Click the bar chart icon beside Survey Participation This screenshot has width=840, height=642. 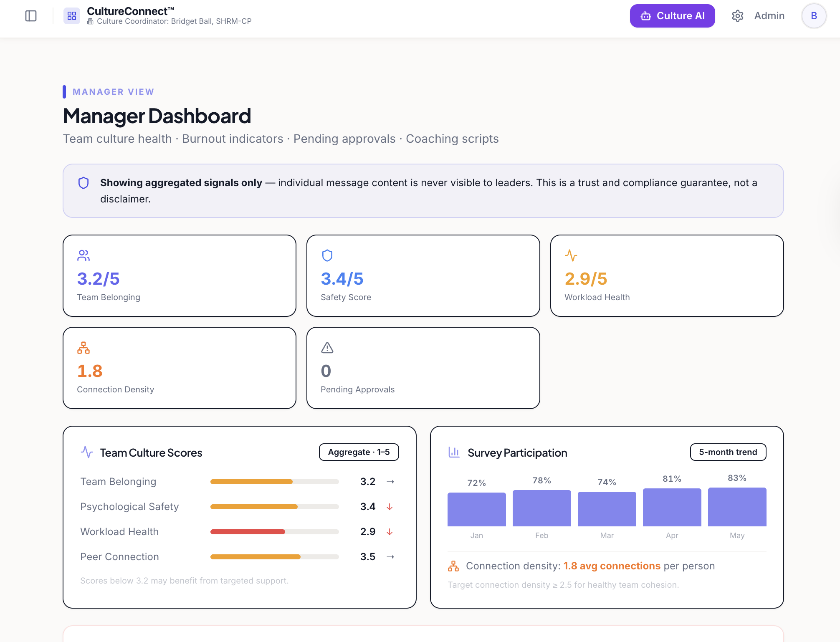tap(454, 452)
